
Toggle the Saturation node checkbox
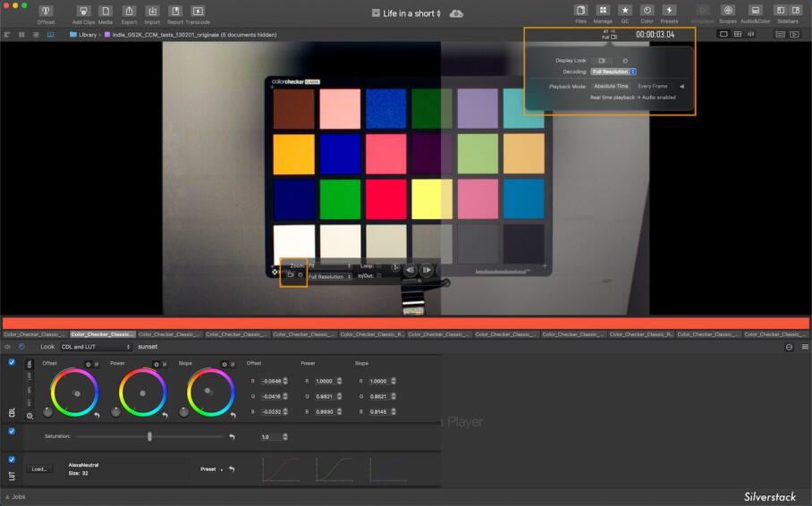tap(12, 431)
